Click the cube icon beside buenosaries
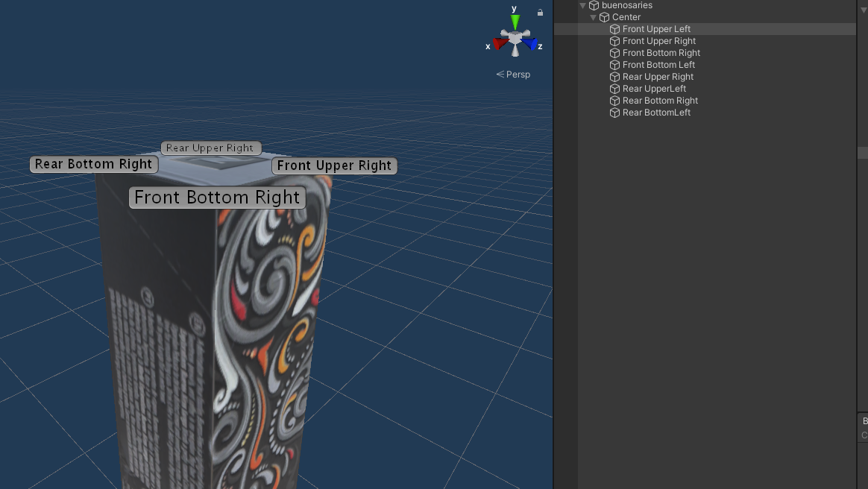This screenshot has width=868, height=489. point(594,5)
